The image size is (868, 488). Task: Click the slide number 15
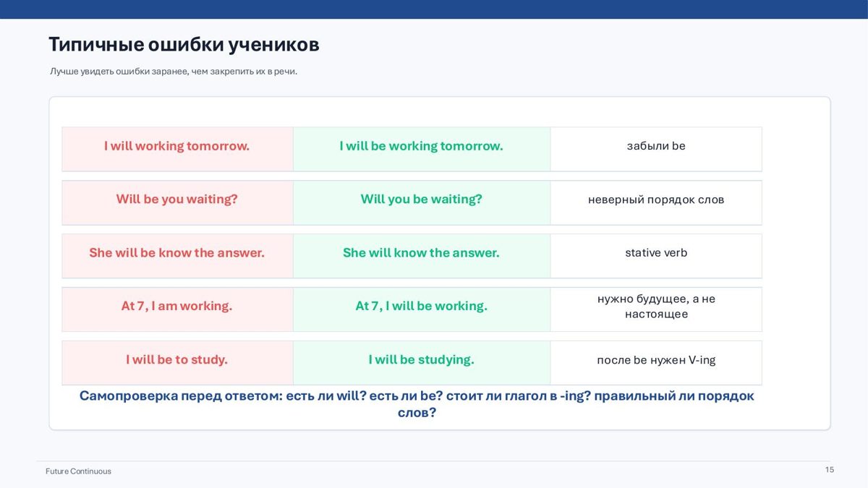point(830,470)
